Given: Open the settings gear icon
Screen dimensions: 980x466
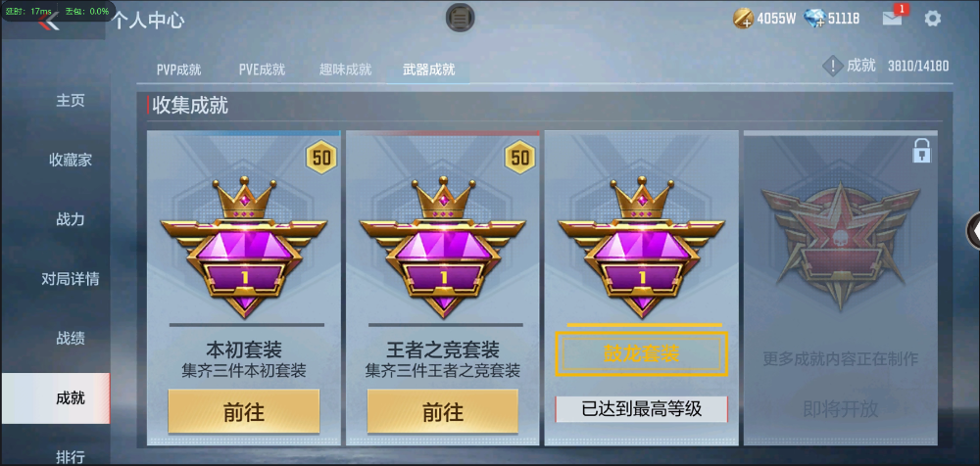Looking at the screenshot, I should click(x=932, y=19).
